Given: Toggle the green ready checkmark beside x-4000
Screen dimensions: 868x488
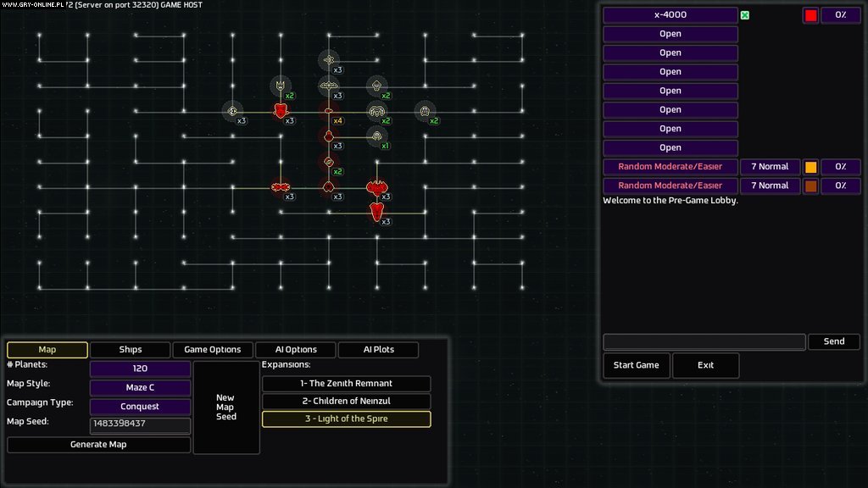Looking at the screenshot, I should (x=743, y=14).
